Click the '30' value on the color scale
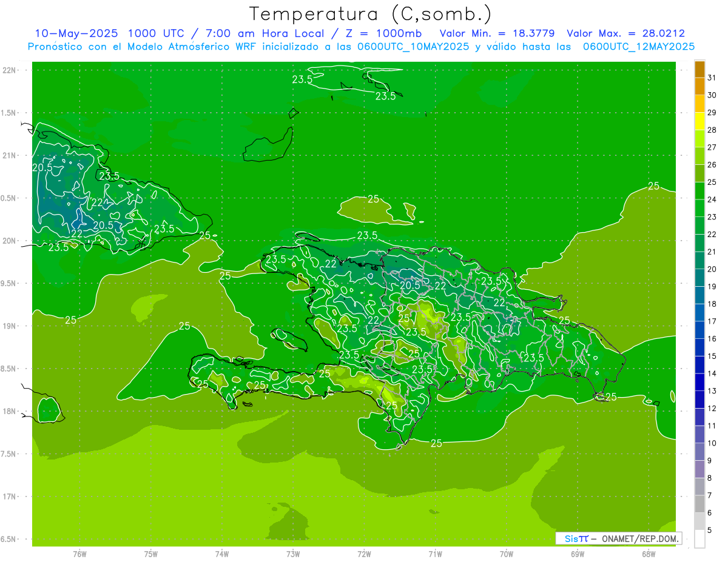Screen dimensions: 728x562 coord(712,95)
